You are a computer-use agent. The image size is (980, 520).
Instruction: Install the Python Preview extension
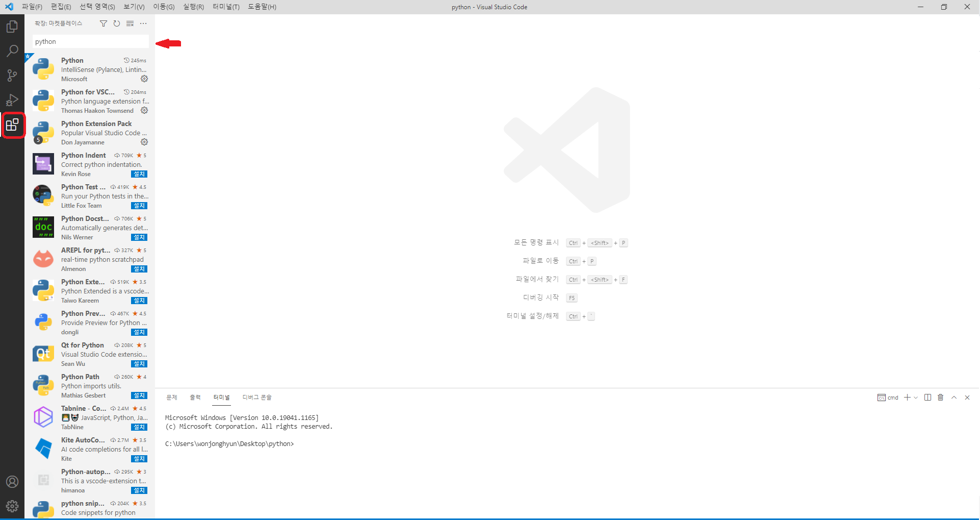coord(139,332)
